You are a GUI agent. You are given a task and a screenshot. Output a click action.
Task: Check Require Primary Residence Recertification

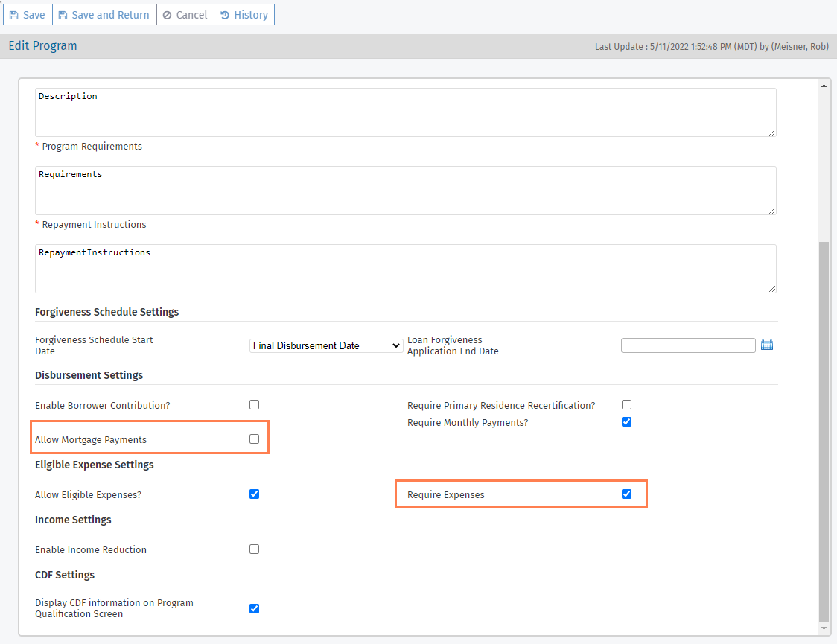pyautogui.click(x=627, y=405)
